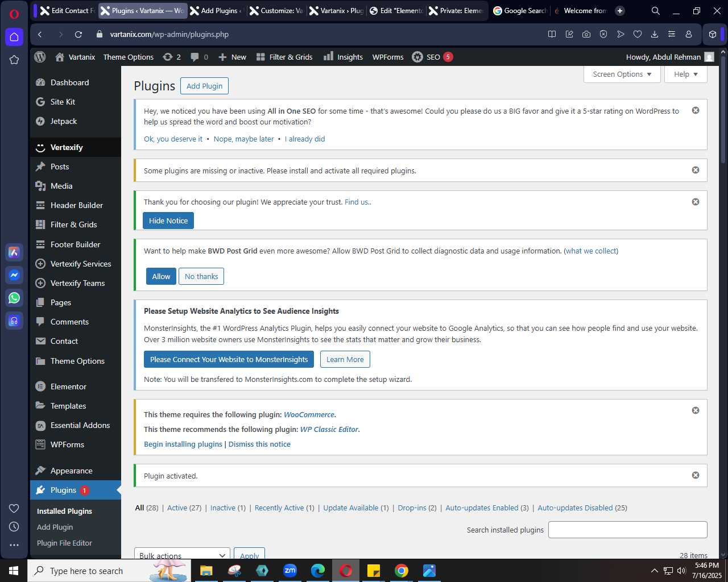
Task: Open Howdy, Abdul Rehman account menu
Action: 670,57
